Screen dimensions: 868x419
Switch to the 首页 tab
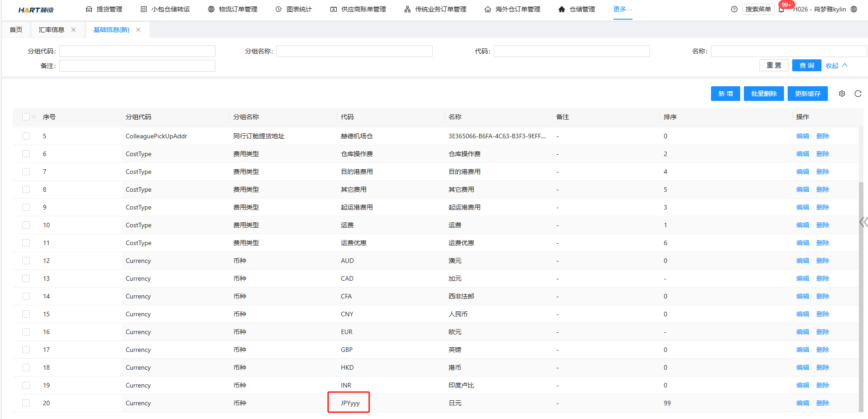click(x=16, y=30)
